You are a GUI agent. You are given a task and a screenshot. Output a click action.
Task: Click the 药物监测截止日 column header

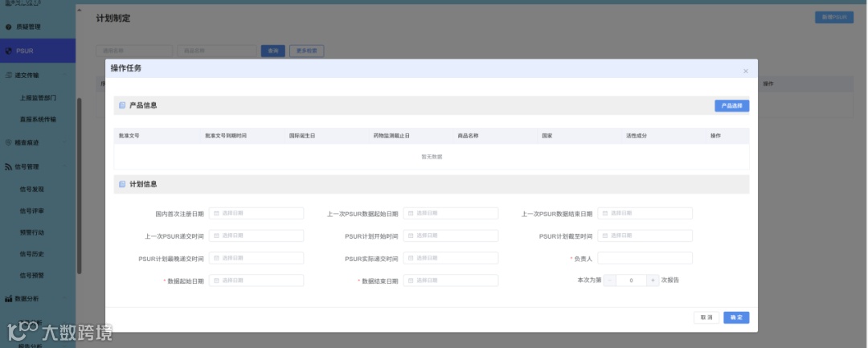(391, 136)
